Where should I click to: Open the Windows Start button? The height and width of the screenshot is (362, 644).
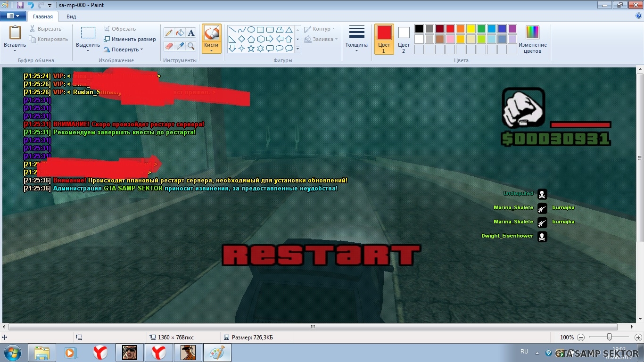[x=13, y=353]
